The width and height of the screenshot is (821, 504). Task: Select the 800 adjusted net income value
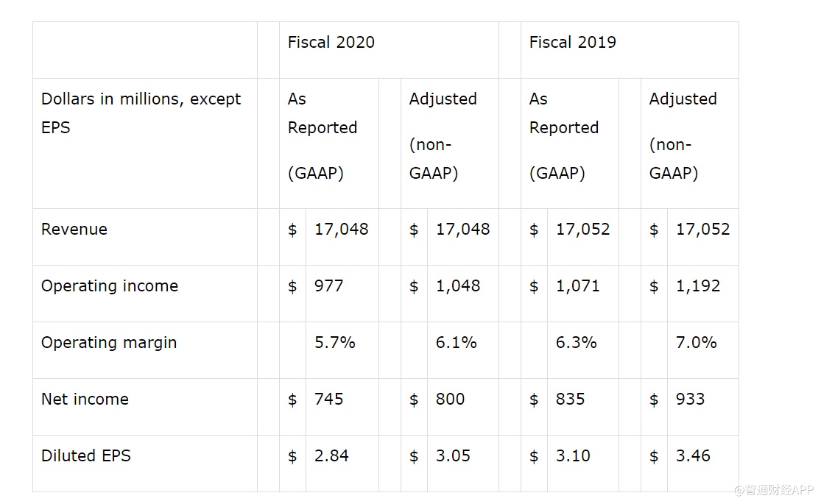(451, 400)
